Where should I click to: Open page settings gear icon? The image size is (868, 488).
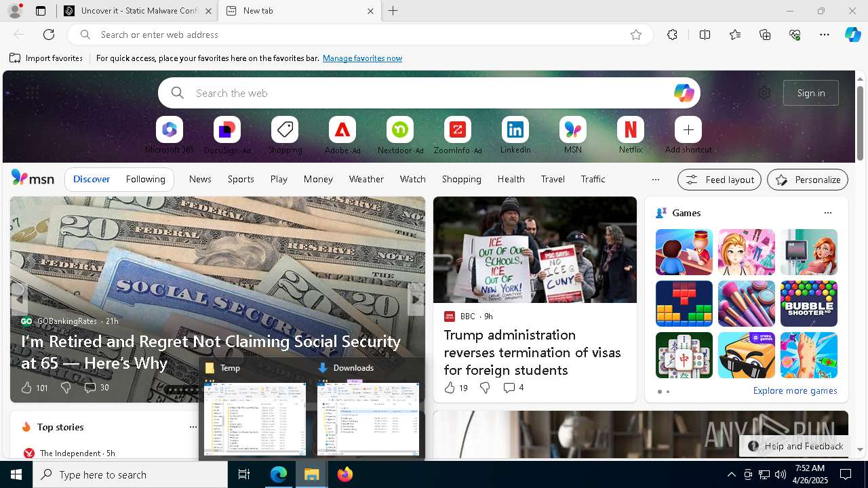pyautogui.click(x=764, y=93)
